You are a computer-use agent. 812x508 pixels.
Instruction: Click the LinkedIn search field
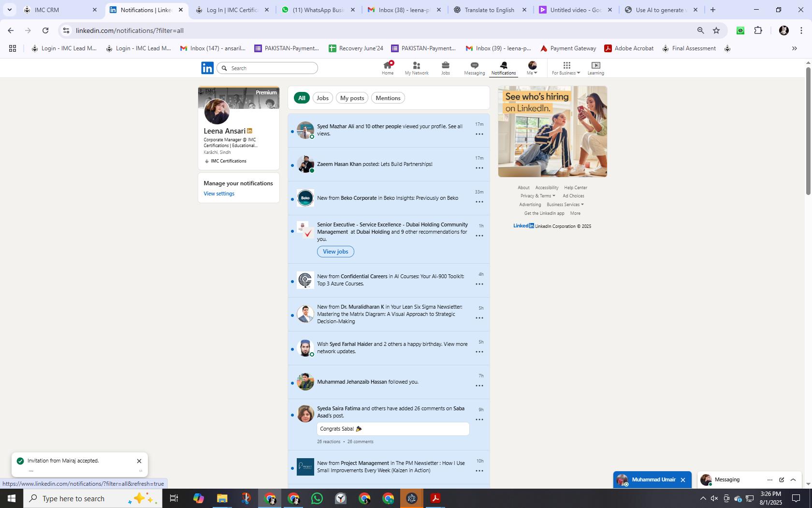[x=267, y=68]
